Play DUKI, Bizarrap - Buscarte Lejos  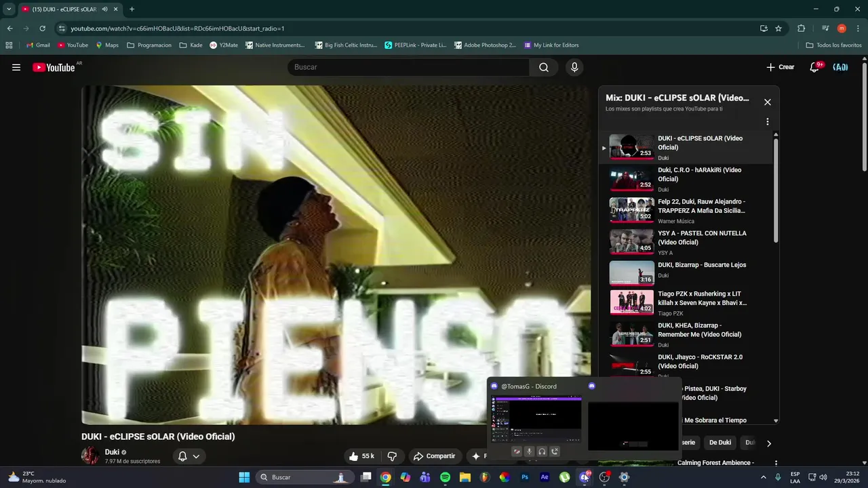tap(685, 273)
